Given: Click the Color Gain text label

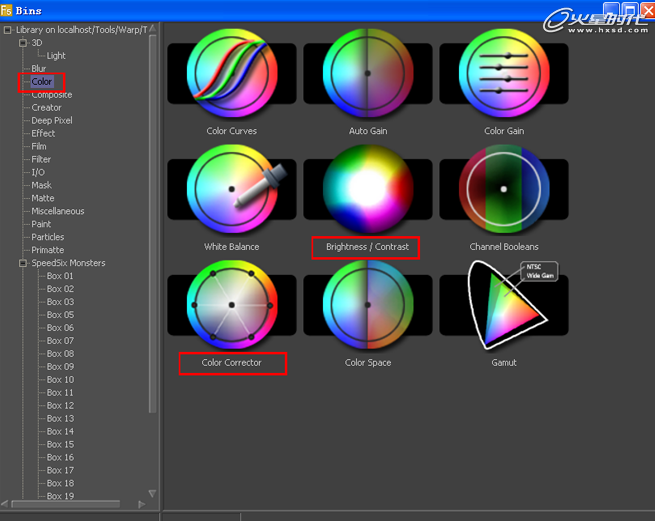Looking at the screenshot, I should click(x=504, y=131).
